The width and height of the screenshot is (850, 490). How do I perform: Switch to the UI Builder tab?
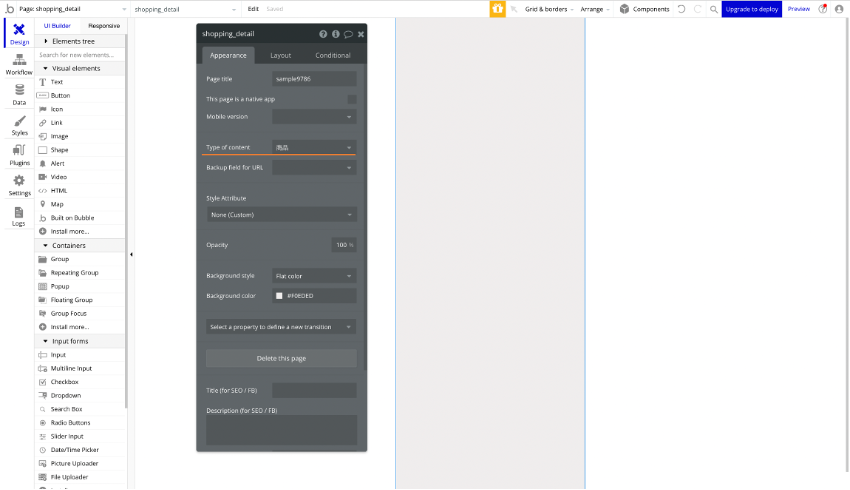[57, 25]
